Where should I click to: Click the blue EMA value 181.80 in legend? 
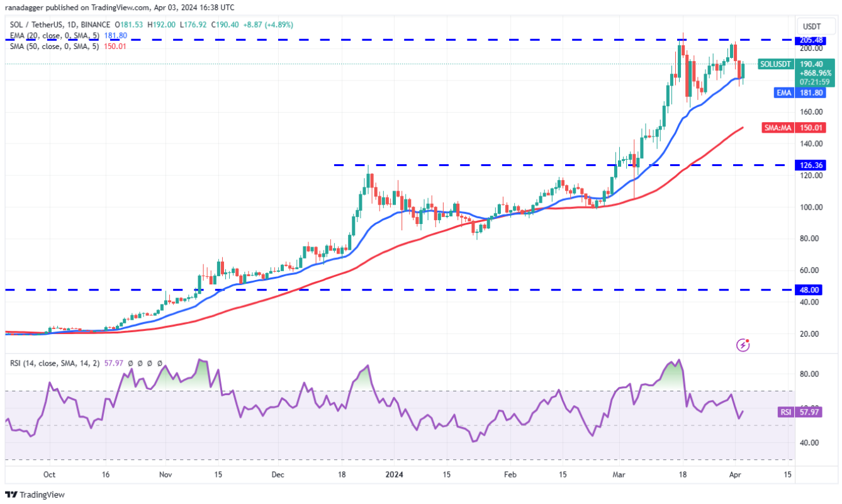pyautogui.click(x=115, y=36)
